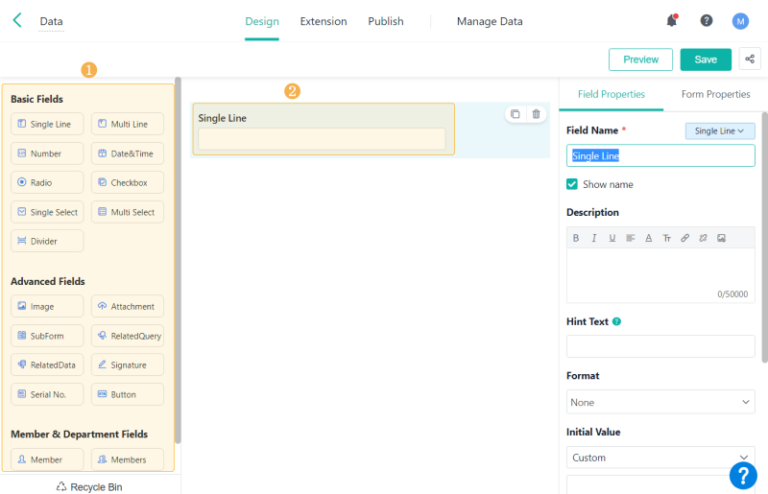Click the Single Line input in canvas
Screen dimensions: 768x494
tap(322, 139)
